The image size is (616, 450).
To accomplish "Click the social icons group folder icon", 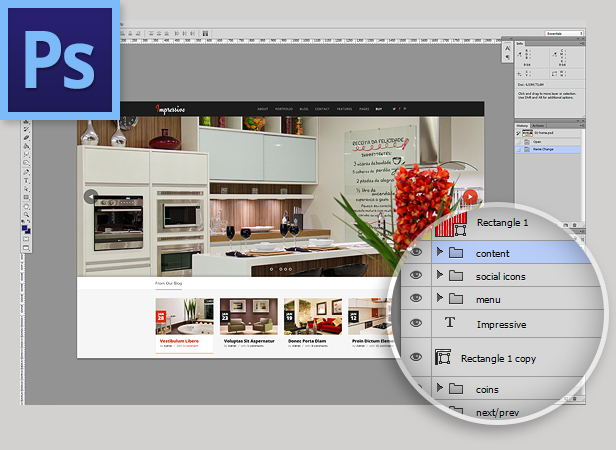I will [x=456, y=276].
